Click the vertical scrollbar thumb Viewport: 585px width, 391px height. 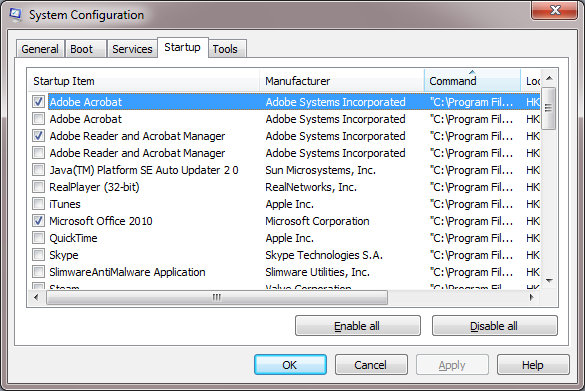point(548,108)
